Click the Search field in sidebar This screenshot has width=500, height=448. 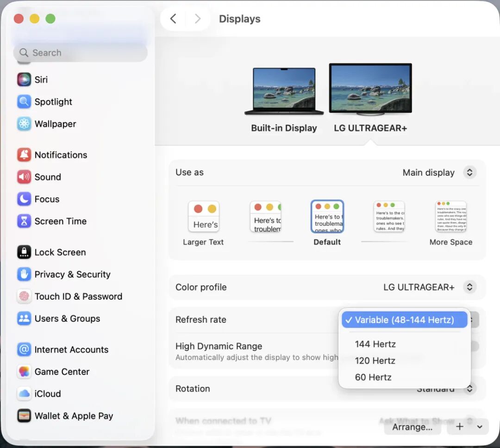click(81, 53)
